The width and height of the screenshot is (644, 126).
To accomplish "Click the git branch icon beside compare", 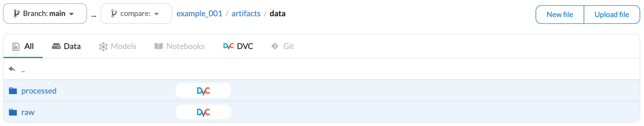I will [114, 14].
